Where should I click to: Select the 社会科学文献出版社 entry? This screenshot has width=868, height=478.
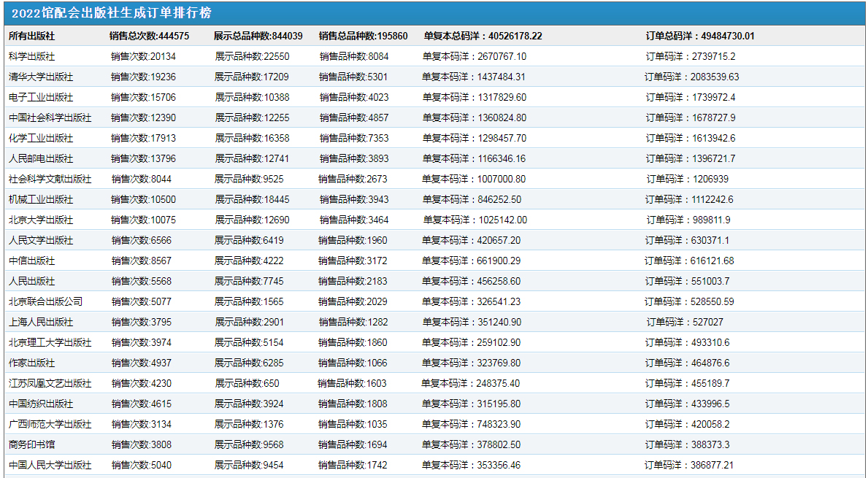[50, 179]
